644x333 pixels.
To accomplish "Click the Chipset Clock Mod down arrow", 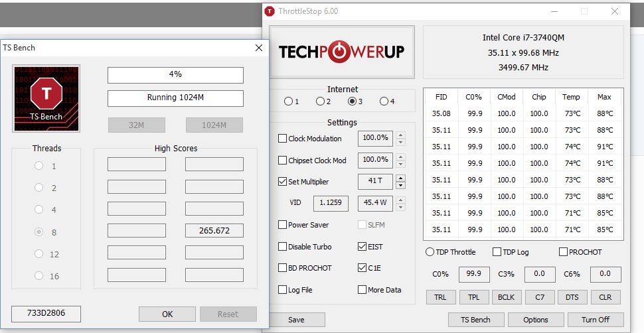I will [x=400, y=164].
